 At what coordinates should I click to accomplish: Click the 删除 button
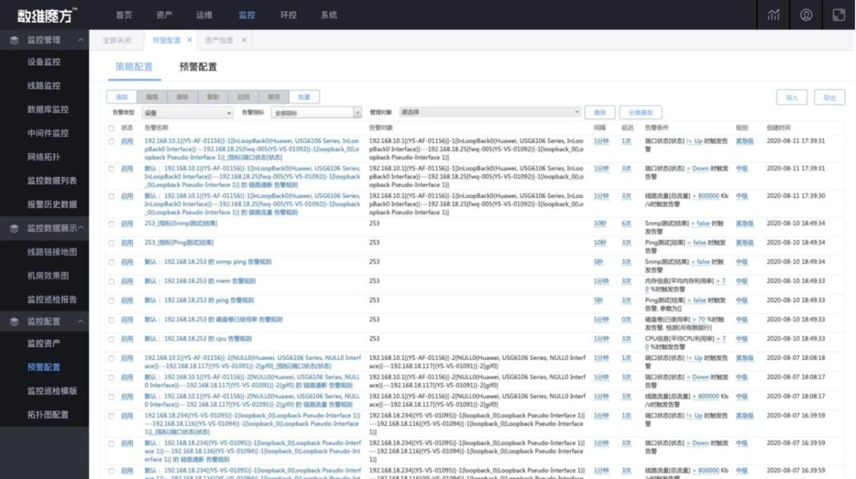[182, 97]
